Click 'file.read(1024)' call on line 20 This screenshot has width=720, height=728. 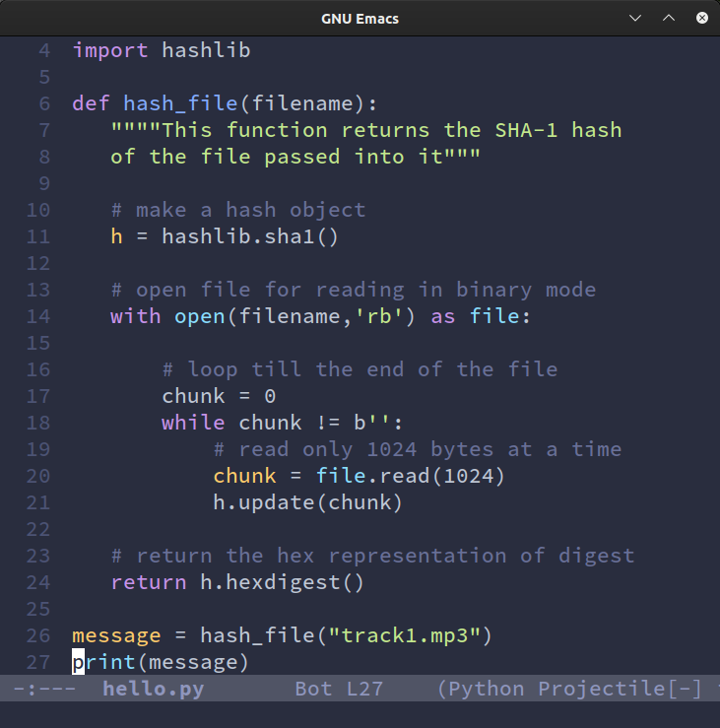pos(411,477)
